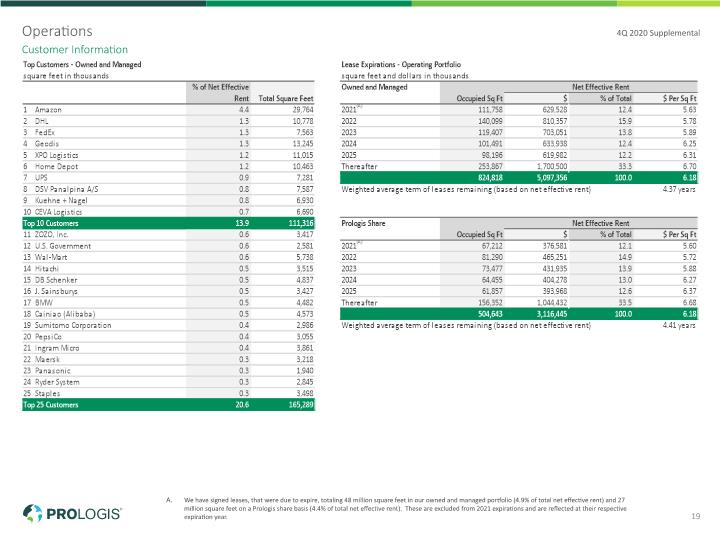Click the Prologis globe logo icon

pos(33,513)
